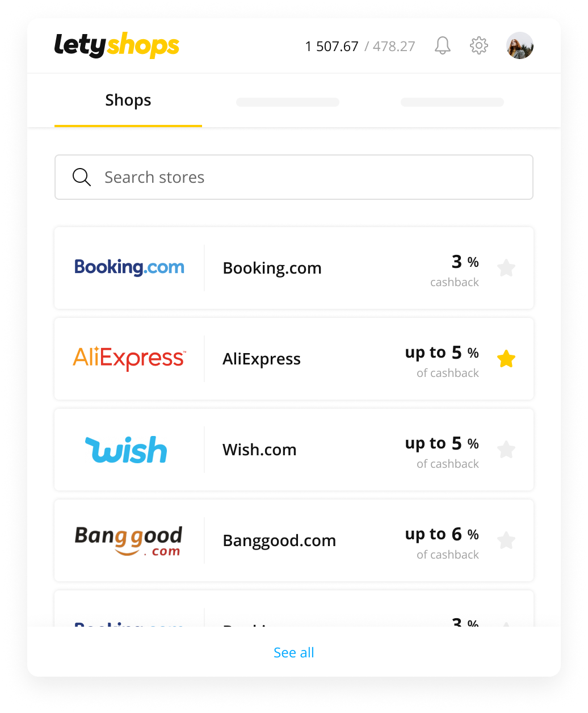Unfavorite AliExpress by clicking its yellow star

(x=506, y=358)
